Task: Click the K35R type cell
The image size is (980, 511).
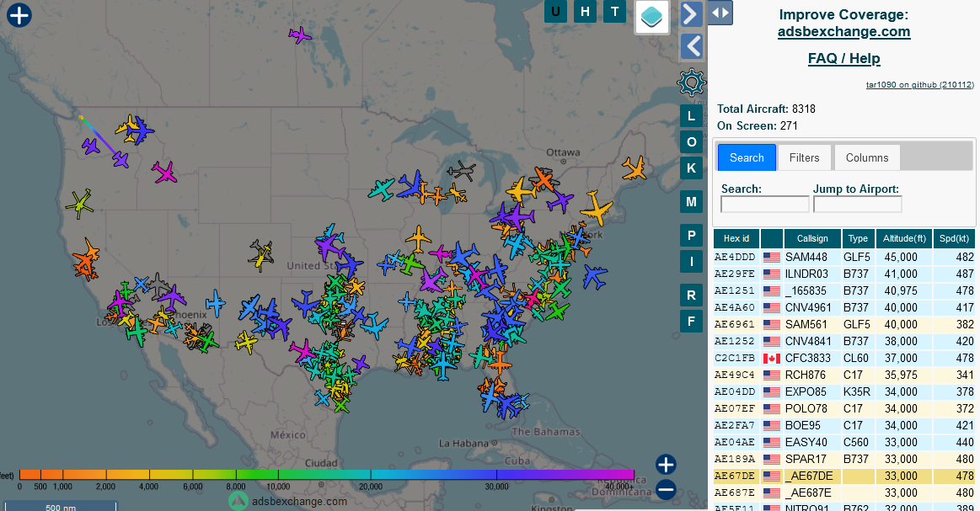Action: (x=857, y=392)
